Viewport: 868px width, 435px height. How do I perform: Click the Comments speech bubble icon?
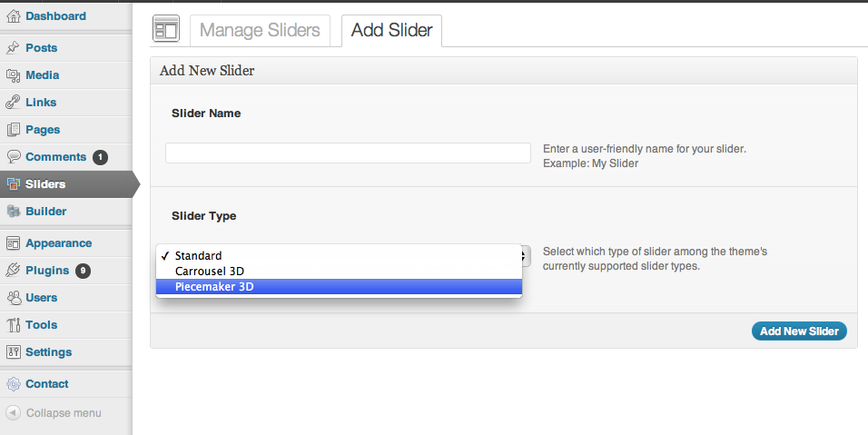tap(14, 156)
